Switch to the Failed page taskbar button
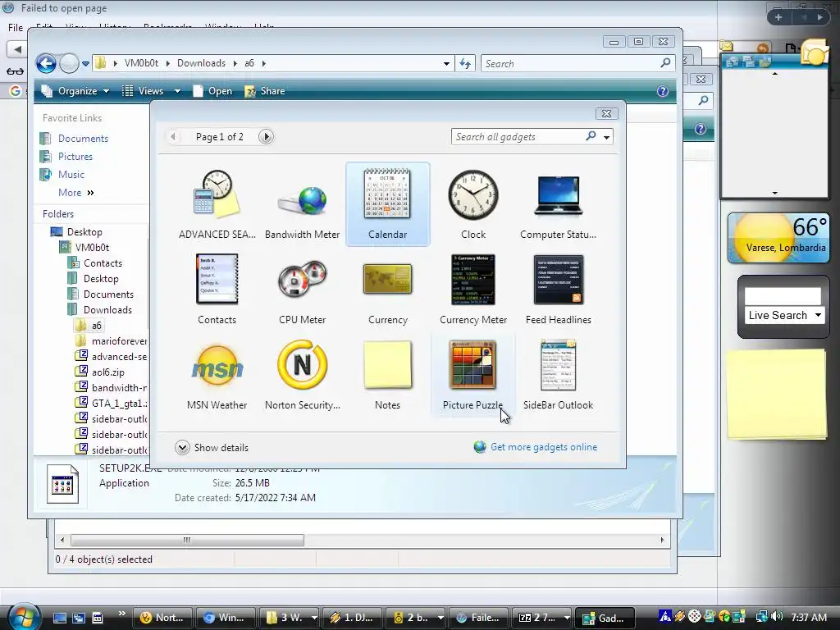The width and height of the screenshot is (840, 630). [x=478, y=618]
